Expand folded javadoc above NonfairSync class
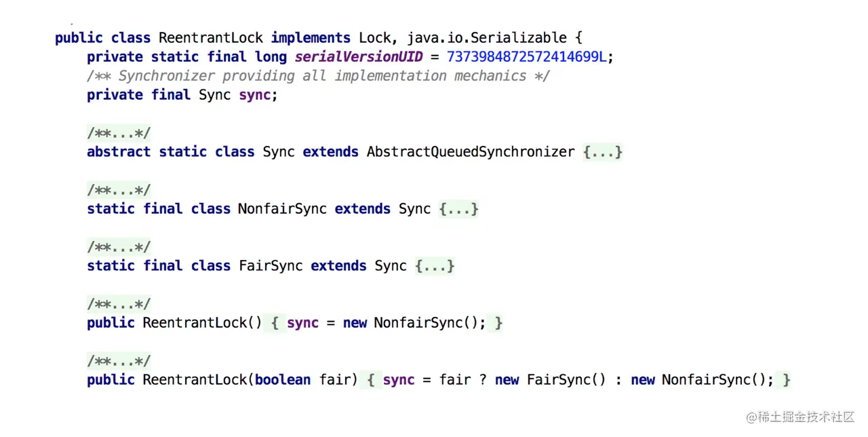Viewport: 868px width, 437px height. 119,190
